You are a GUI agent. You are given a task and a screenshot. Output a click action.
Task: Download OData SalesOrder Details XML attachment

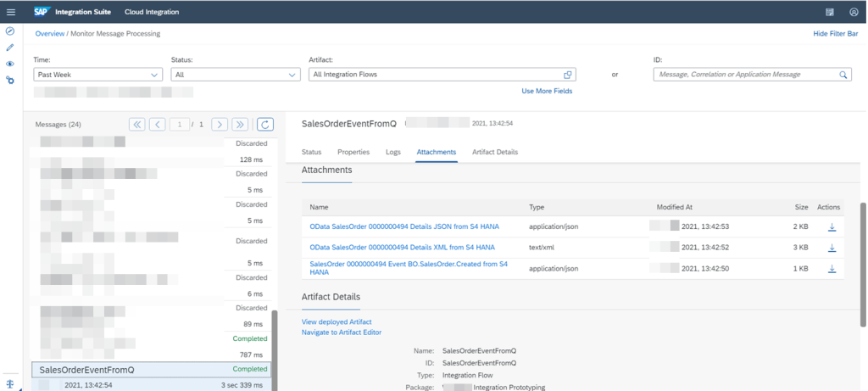click(832, 248)
